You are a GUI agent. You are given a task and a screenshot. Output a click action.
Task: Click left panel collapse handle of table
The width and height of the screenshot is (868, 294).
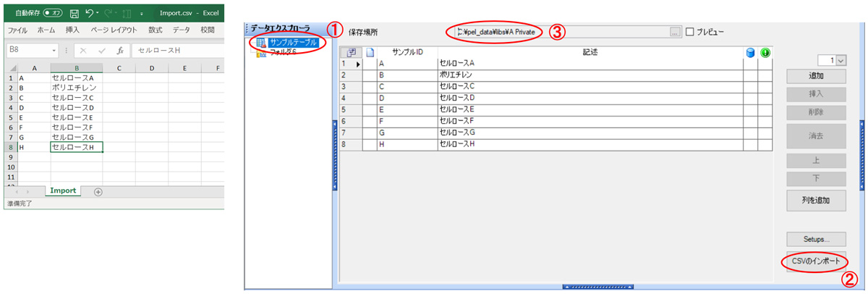(334, 155)
